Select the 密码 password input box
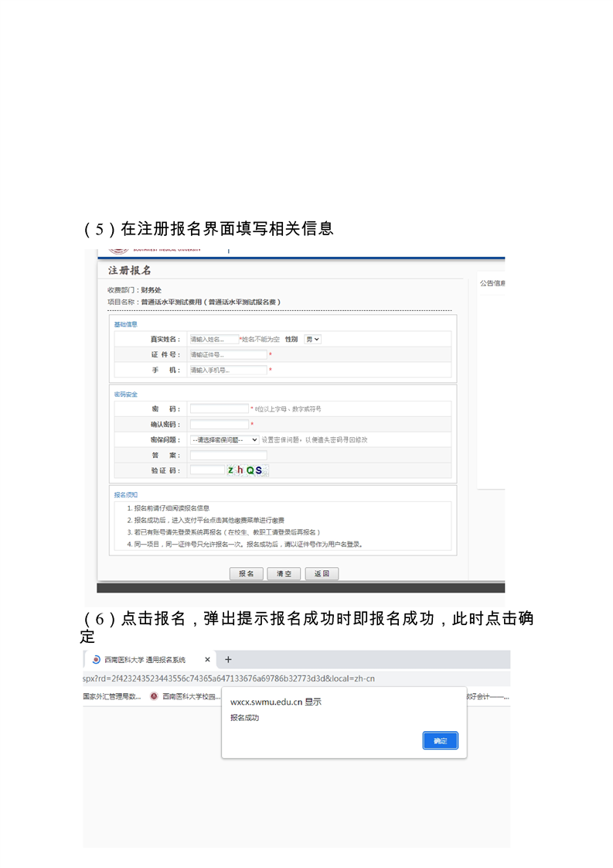The height and width of the screenshot is (868, 613). 219,408
